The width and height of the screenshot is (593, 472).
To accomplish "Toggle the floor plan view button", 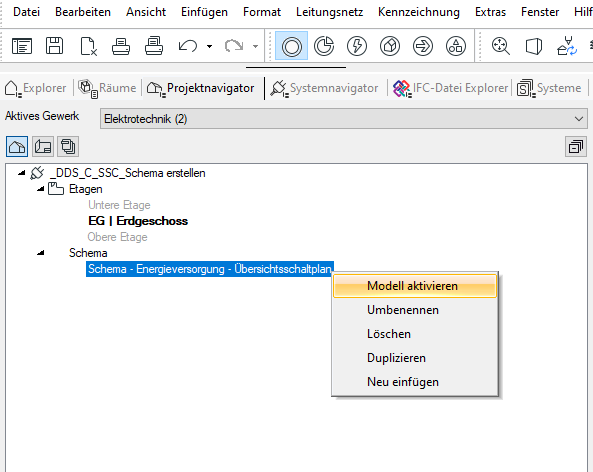I will (43, 146).
